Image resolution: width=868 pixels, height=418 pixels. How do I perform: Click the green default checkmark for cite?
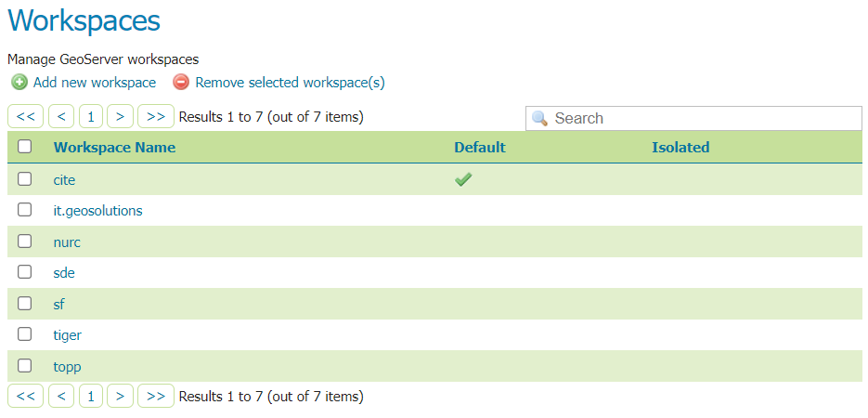click(463, 179)
